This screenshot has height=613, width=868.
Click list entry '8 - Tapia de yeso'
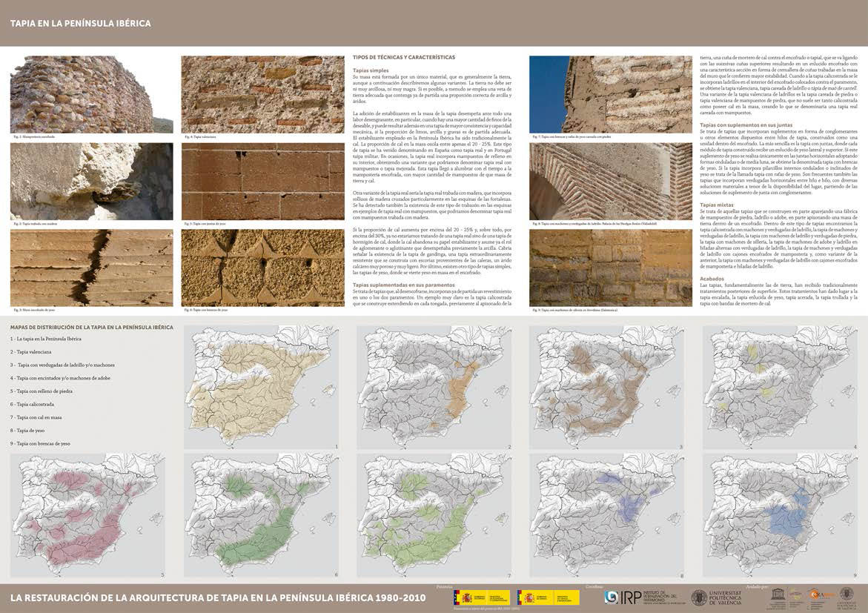[x=27, y=431]
